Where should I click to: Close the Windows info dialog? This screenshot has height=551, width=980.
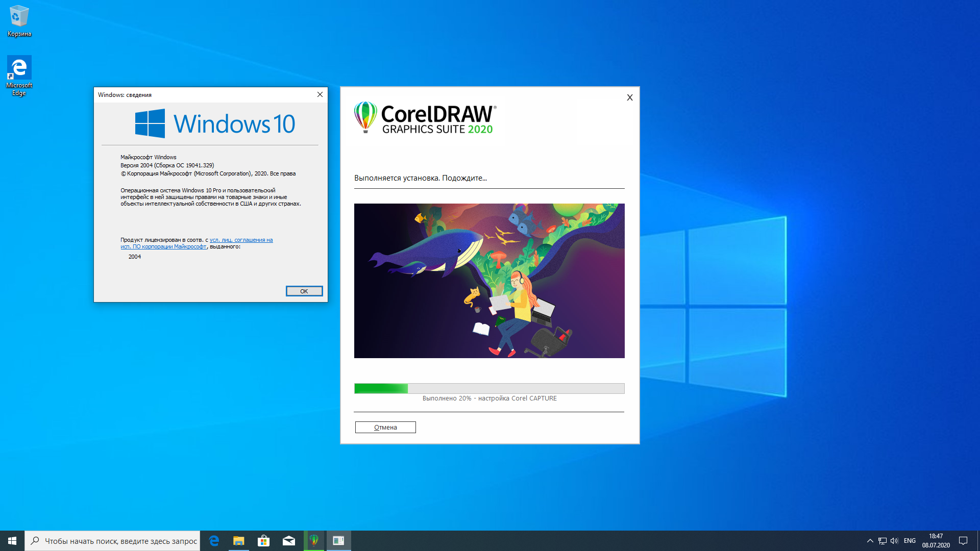click(x=320, y=94)
